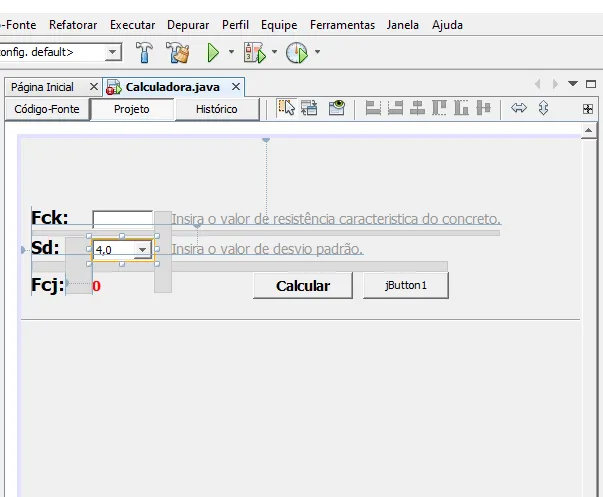Click the vertical scrollbar up arrow

coord(588,131)
